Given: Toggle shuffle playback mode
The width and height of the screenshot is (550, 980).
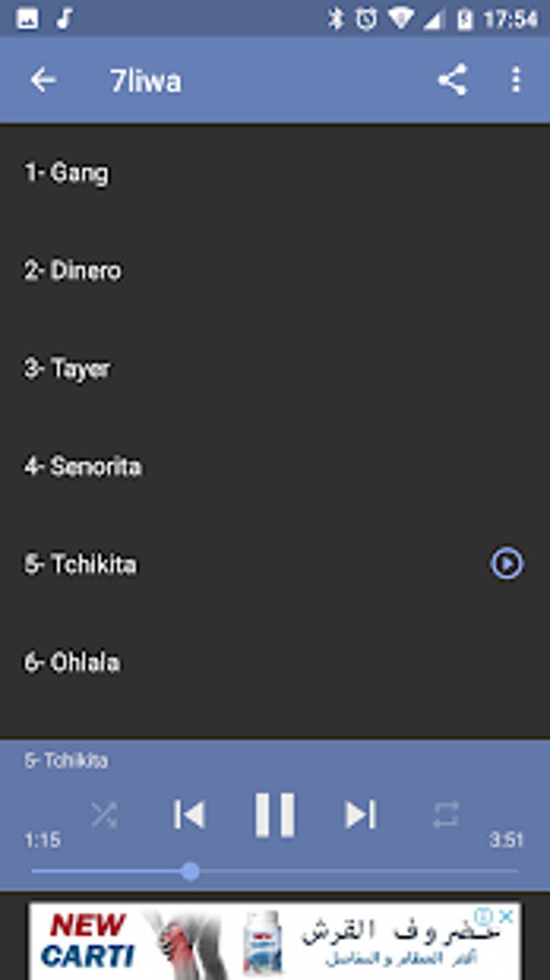Looking at the screenshot, I should [x=104, y=814].
